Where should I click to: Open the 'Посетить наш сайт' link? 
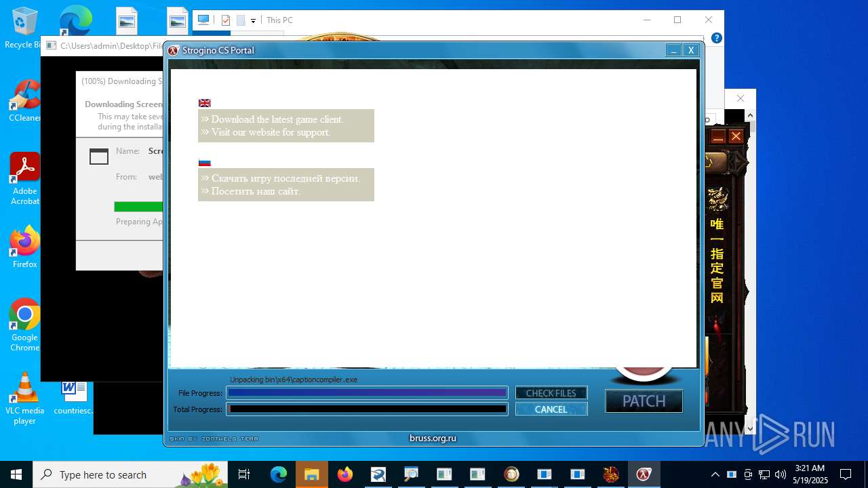[x=256, y=191]
